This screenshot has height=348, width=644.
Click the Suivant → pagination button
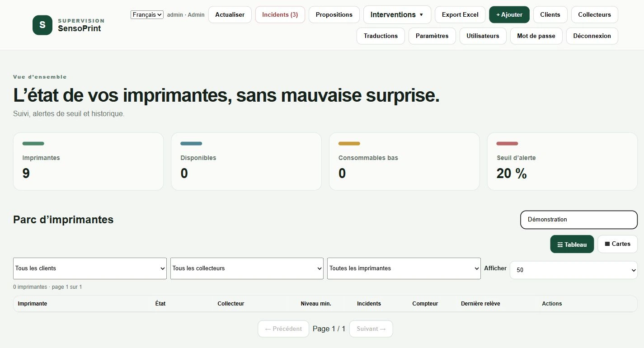pos(371,329)
